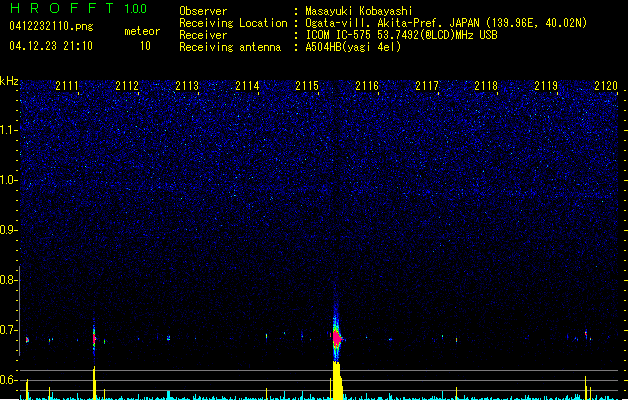The image size is (629, 400).
Task: Click the 2111 time axis marker
Action: [x=67, y=86]
